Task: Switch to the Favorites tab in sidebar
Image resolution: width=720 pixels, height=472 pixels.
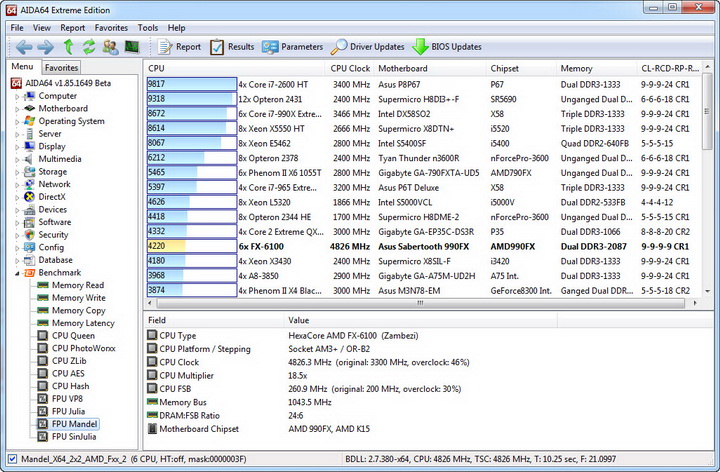Action: click(x=61, y=68)
